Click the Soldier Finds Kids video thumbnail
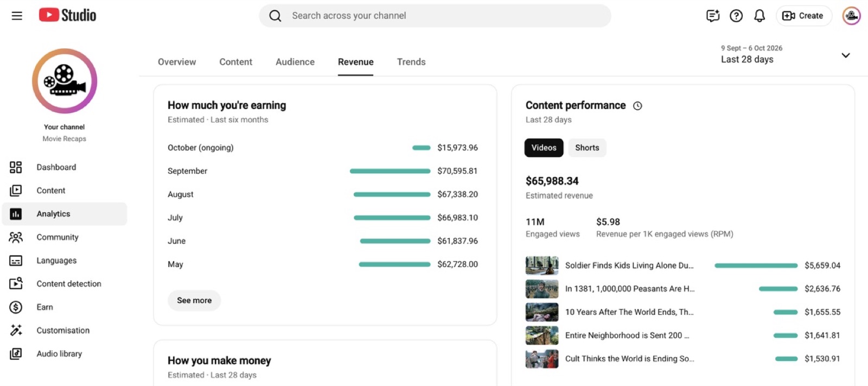The image size is (868, 386). click(x=542, y=265)
